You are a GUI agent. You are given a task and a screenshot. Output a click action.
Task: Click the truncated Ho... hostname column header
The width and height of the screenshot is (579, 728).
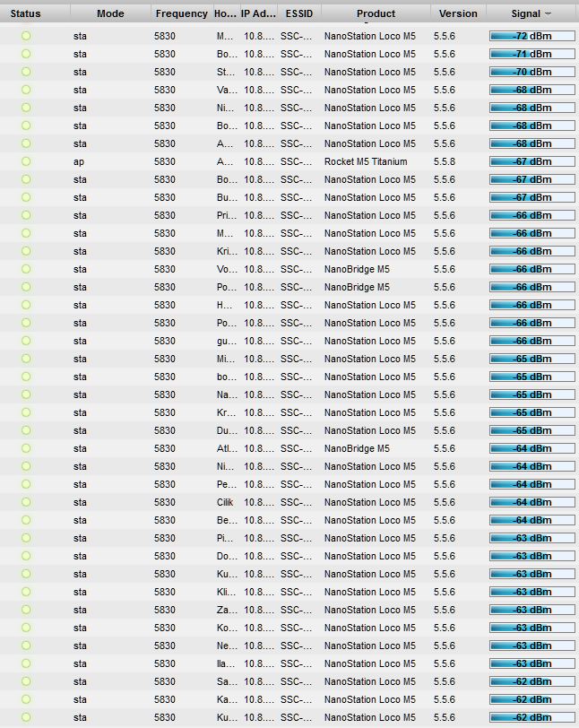click(225, 14)
